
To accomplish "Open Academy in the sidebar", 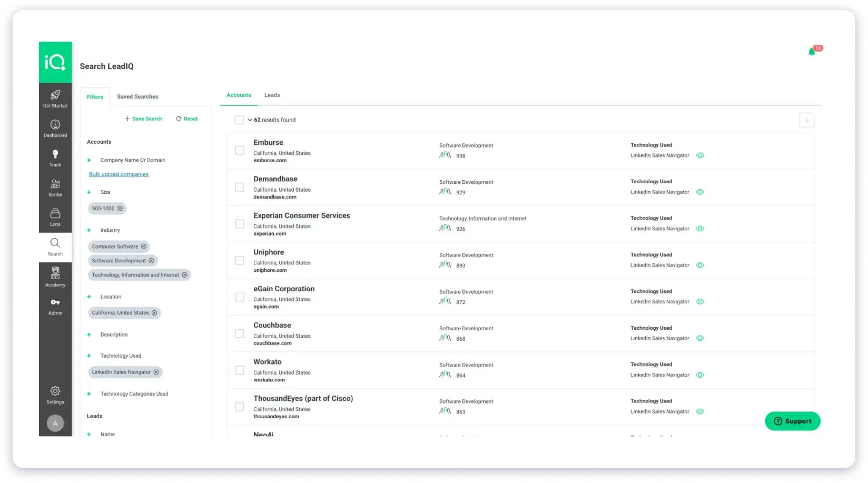I will pyautogui.click(x=55, y=277).
